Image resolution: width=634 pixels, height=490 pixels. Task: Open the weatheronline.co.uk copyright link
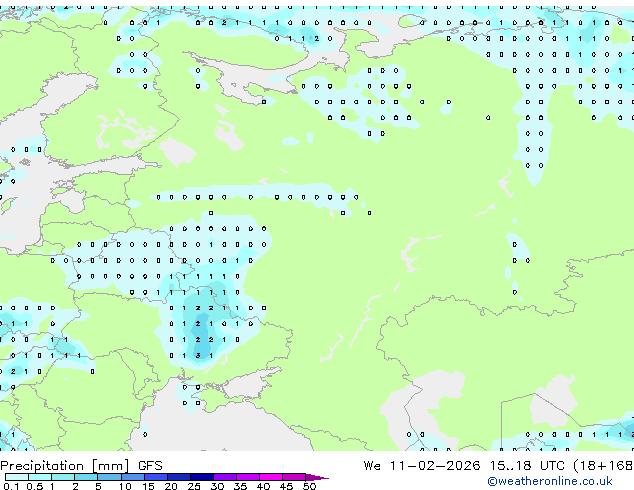click(550, 482)
